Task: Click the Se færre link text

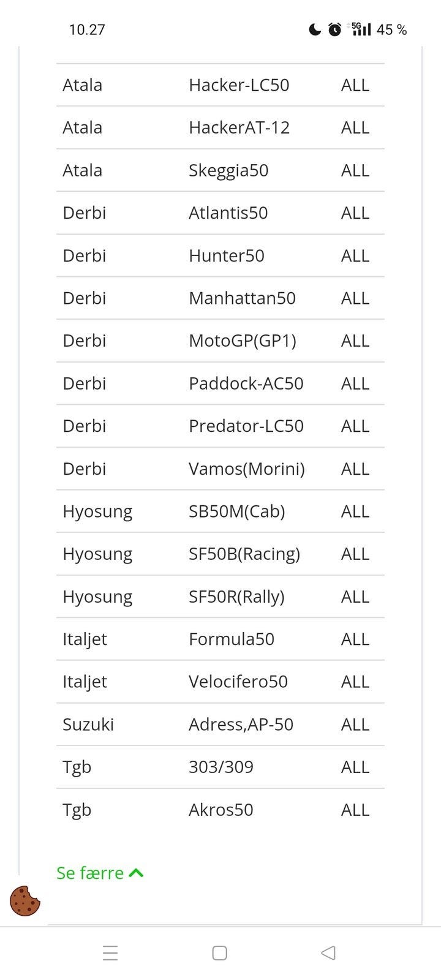Action: tap(90, 873)
